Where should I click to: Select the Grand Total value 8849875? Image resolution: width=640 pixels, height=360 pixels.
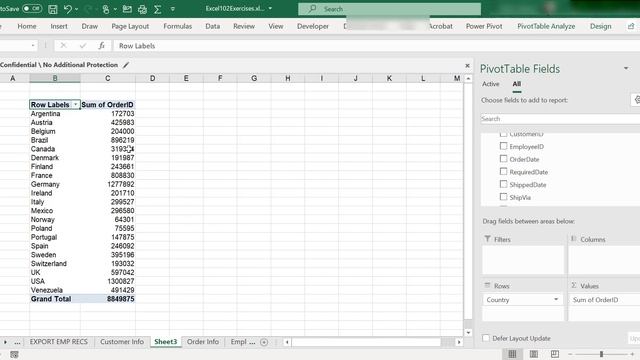pos(108,299)
